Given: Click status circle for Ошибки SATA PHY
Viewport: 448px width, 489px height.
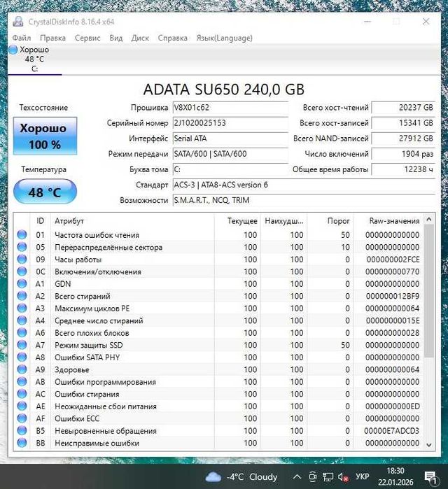Looking at the screenshot, I should tap(22, 357).
